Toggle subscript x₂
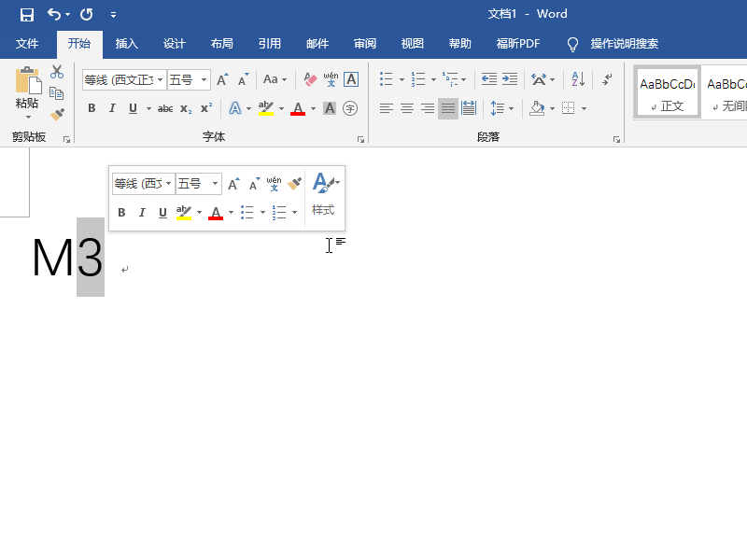 pyautogui.click(x=186, y=108)
